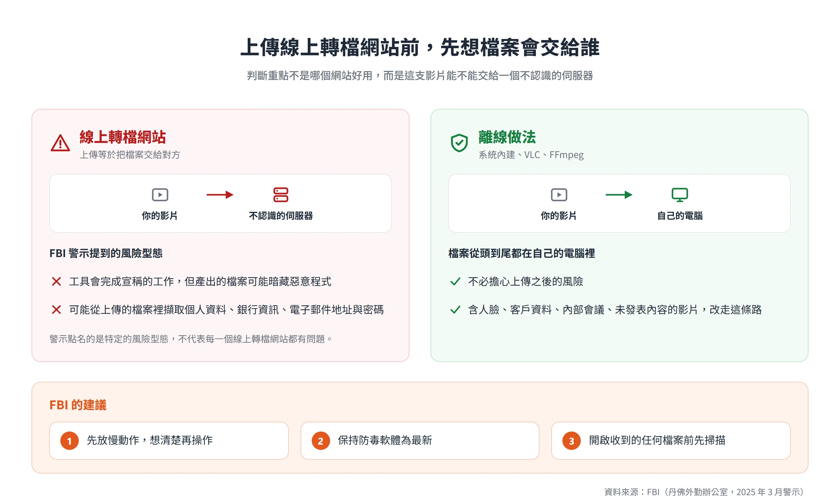
Task: Click the red heading 線上轉檔網站
Action: (122, 137)
